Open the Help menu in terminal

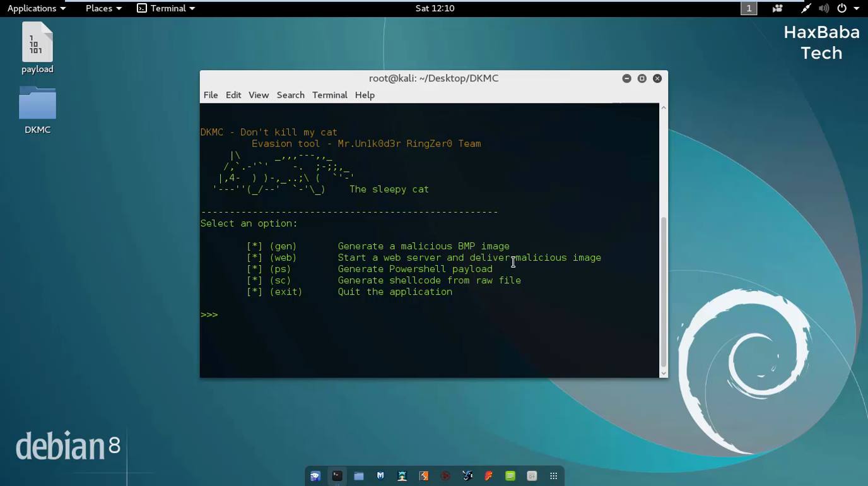(x=365, y=95)
